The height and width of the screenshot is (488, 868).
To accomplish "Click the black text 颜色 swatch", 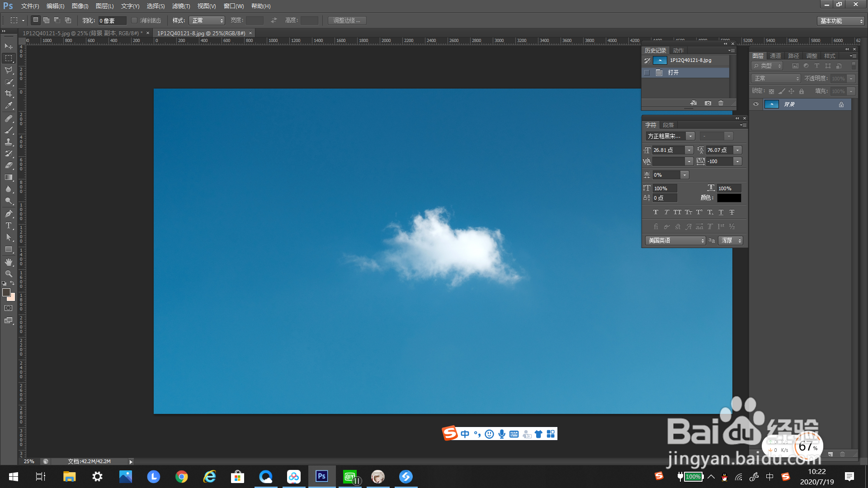I will (729, 198).
